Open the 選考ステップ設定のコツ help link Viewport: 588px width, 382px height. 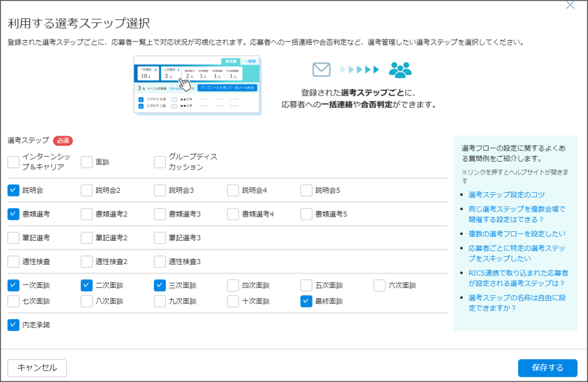pyautogui.click(x=507, y=195)
